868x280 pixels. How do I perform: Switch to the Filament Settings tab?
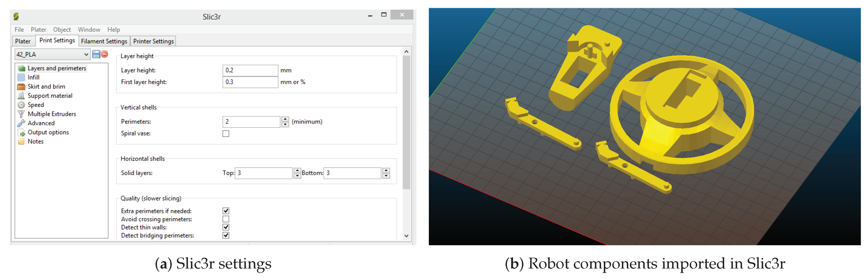[104, 41]
